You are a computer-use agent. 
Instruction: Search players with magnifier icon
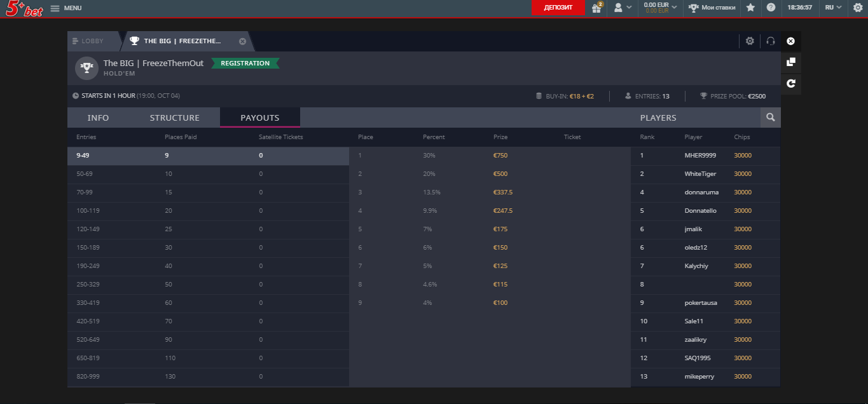[771, 118]
